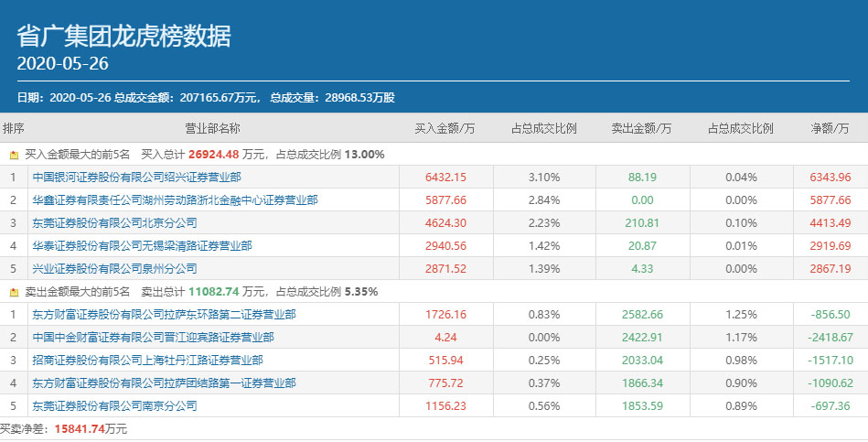The width and height of the screenshot is (868, 442).
Task: Select net amount 2867.19 cell
Action: tap(830, 269)
